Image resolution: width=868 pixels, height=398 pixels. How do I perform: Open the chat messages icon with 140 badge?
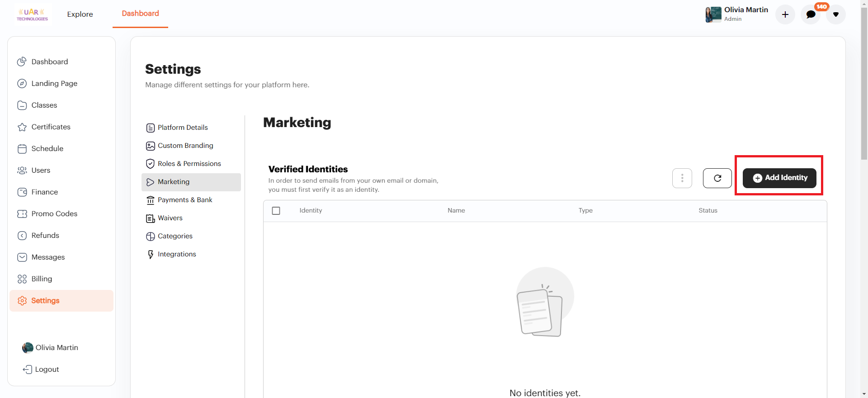[x=811, y=14]
